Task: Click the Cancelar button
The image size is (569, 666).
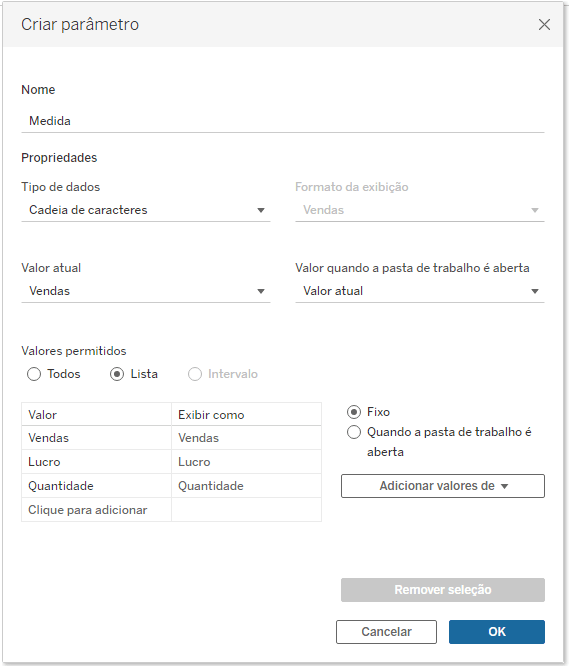Action: [386, 632]
